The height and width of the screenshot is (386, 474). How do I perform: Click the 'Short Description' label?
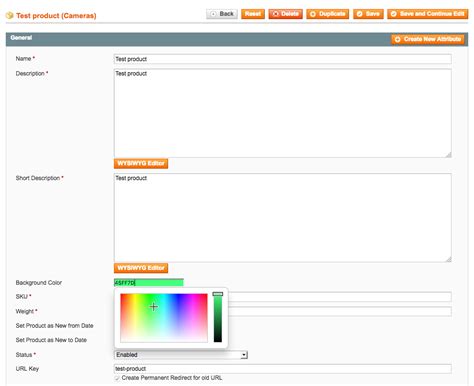pos(38,178)
